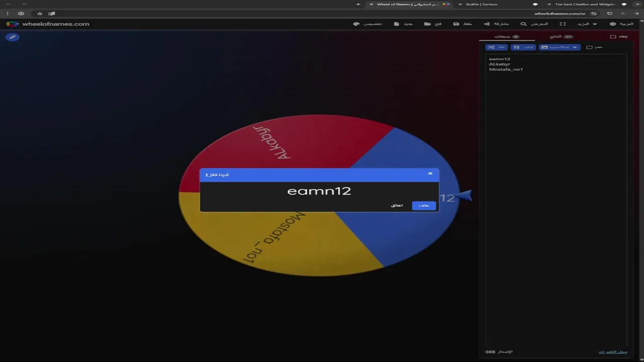Click the Mostafa_no1 entry in the list
This screenshot has height=362, width=644.
coord(506,69)
